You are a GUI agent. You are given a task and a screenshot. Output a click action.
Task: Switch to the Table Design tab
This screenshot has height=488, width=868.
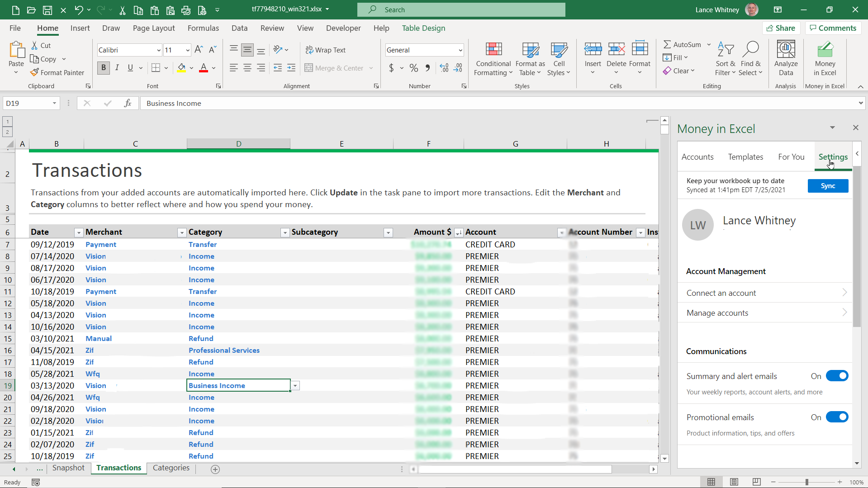point(423,28)
